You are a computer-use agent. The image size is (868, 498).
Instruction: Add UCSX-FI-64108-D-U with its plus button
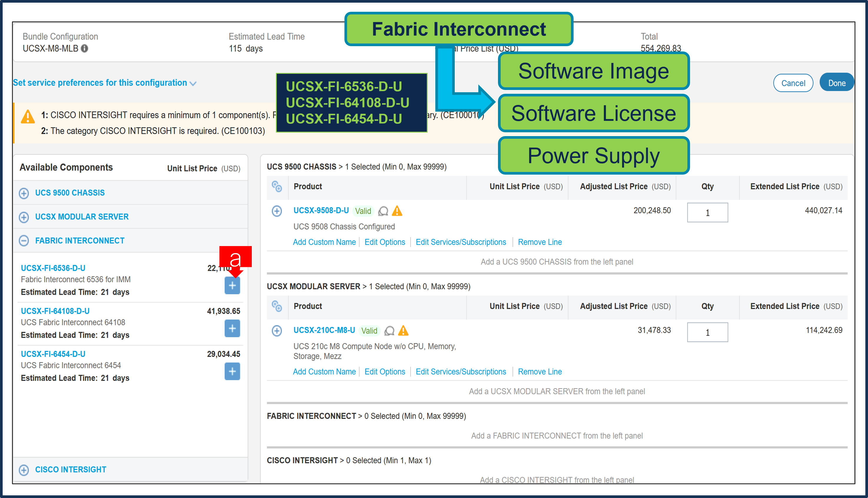(232, 328)
